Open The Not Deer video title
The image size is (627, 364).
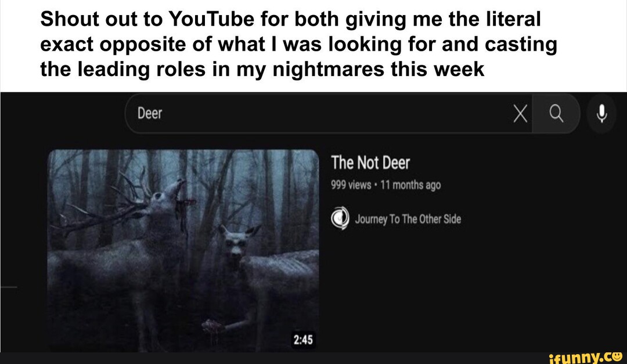point(370,163)
